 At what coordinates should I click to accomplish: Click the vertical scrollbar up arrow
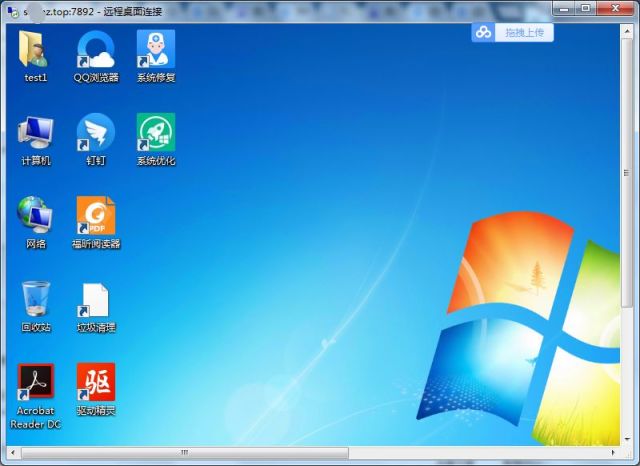click(627, 31)
